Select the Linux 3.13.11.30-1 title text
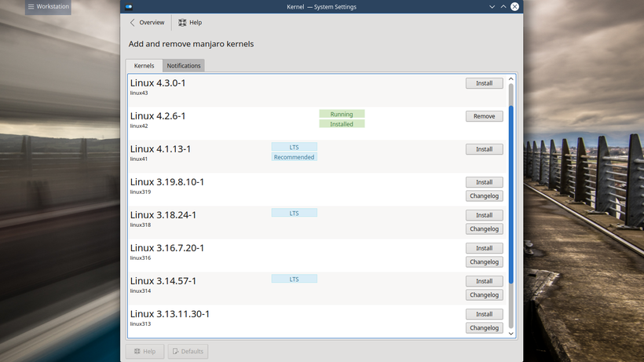The height and width of the screenshot is (362, 644). (170, 314)
